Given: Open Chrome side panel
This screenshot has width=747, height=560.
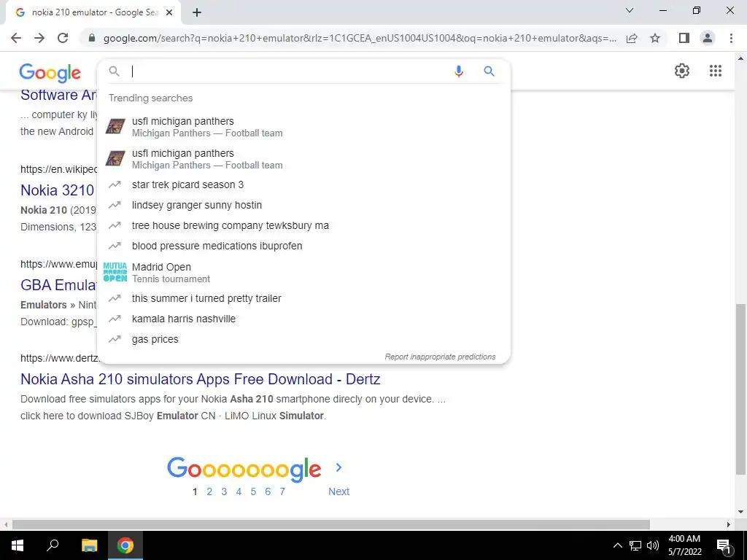Looking at the screenshot, I should 684,38.
